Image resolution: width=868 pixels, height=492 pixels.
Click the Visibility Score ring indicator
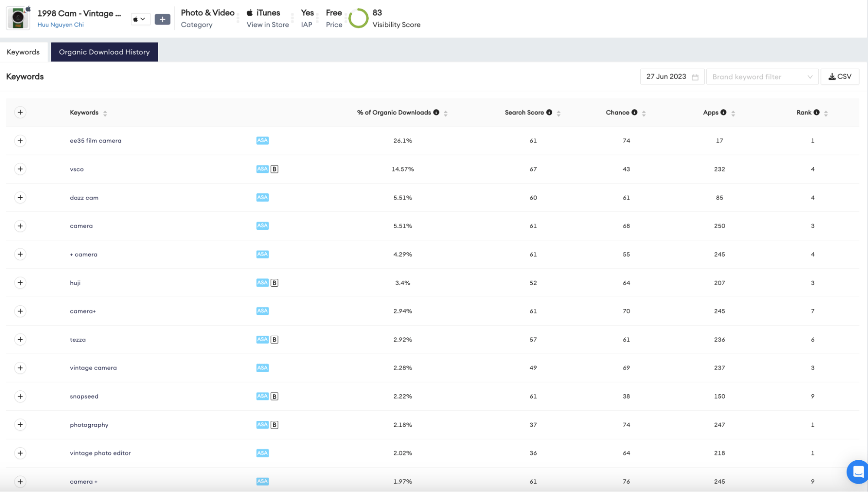click(x=359, y=18)
